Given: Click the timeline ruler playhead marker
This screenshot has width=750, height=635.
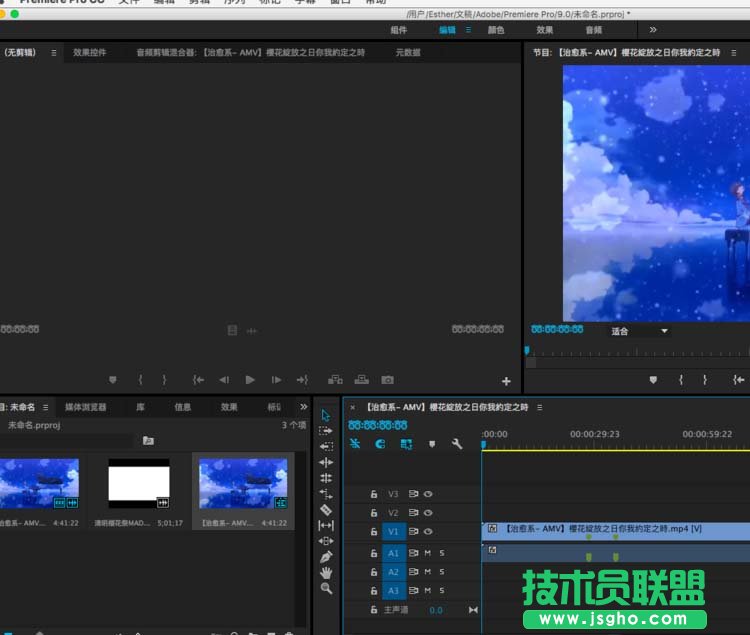Looking at the screenshot, I should pos(484,445).
